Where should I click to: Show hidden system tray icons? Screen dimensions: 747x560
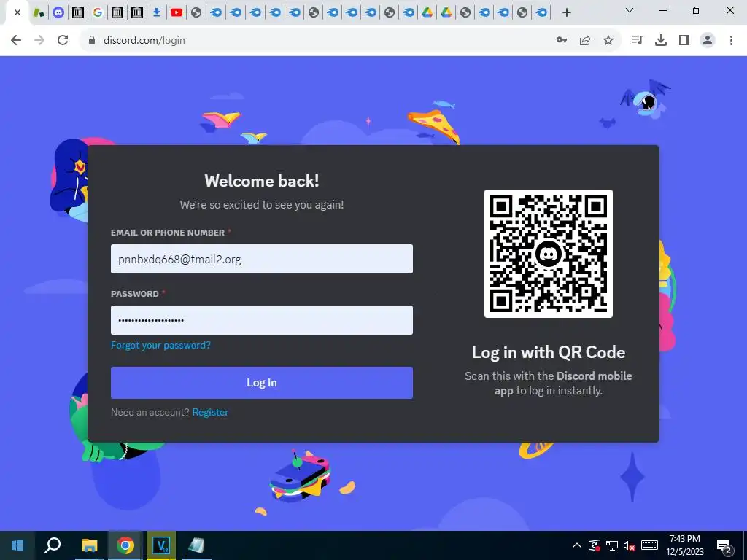tap(576, 545)
